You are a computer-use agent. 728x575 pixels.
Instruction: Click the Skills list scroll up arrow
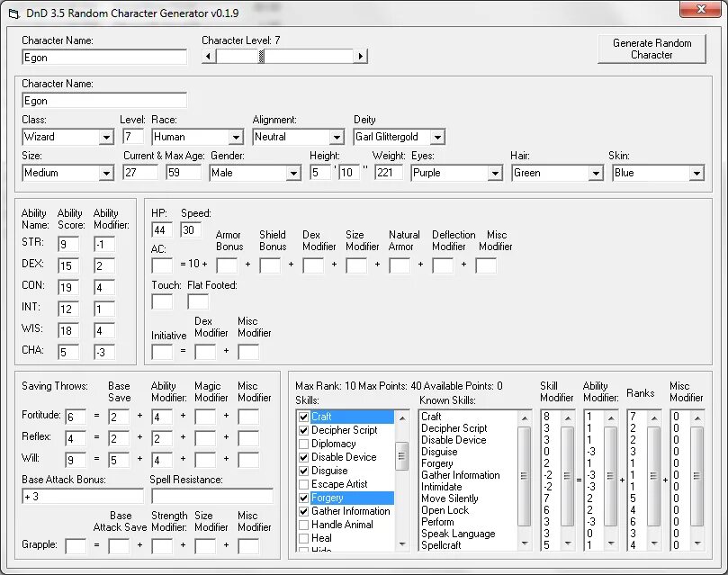point(402,418)
